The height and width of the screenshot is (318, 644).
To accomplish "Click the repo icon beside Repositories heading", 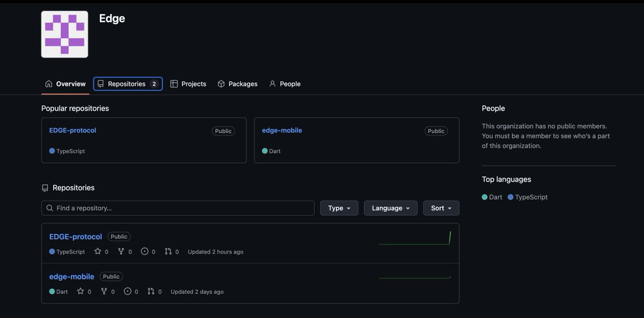I will [x=45, y=188].
